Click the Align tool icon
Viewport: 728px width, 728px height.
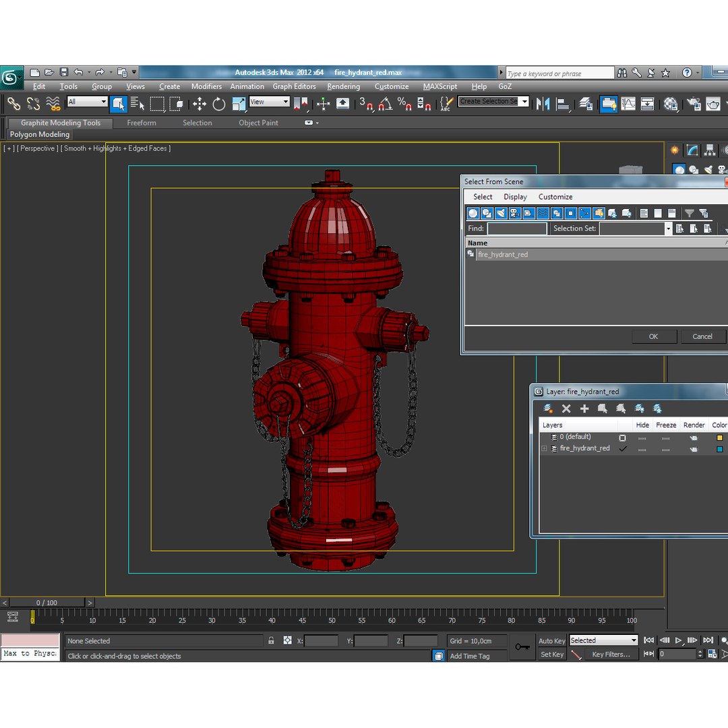coord(562,104)
